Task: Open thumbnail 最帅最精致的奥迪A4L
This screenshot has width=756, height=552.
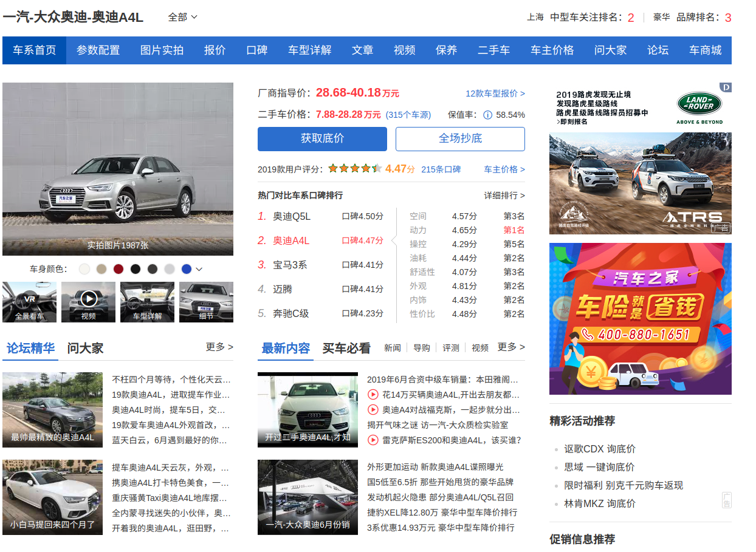Action: [x=53, y=410]
